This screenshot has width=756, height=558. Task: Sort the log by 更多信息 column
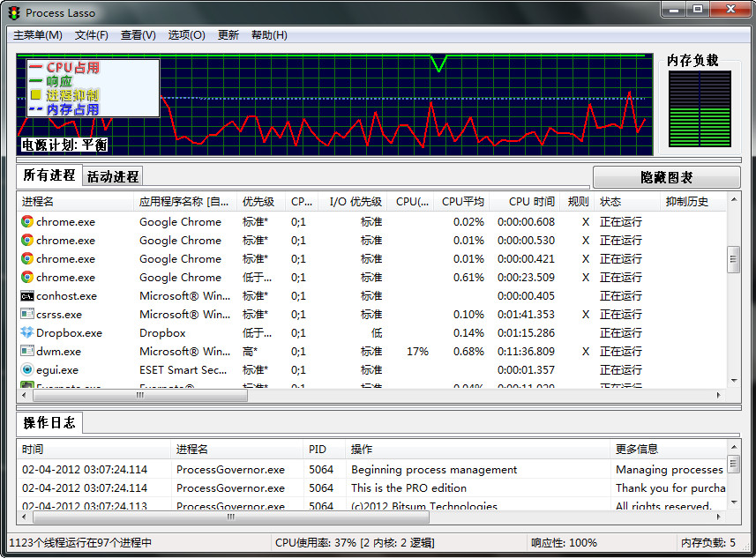(x=669, y=449)
